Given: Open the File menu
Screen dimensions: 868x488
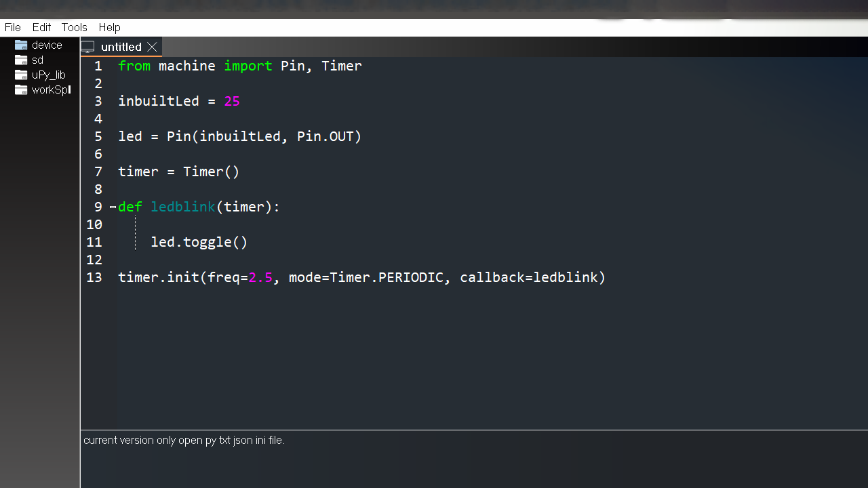Looking at the screenshot, I should (x=13, y=27).
